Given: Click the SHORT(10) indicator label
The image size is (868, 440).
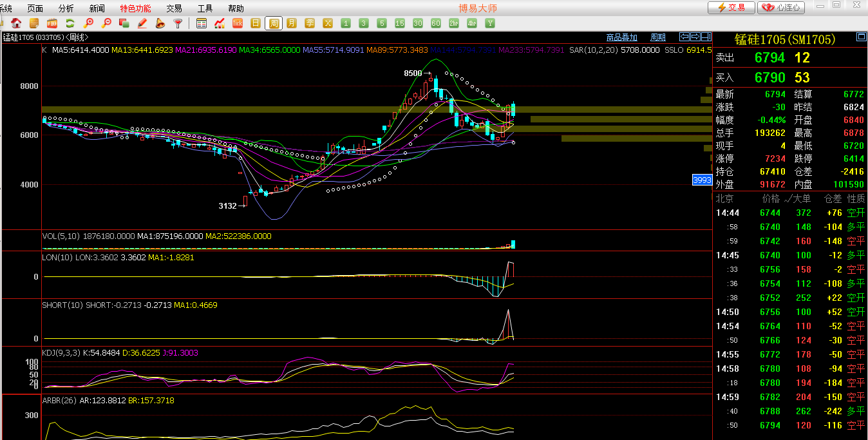Looking at the screenshot, I should pyautogui.click(x=62, y=305).
